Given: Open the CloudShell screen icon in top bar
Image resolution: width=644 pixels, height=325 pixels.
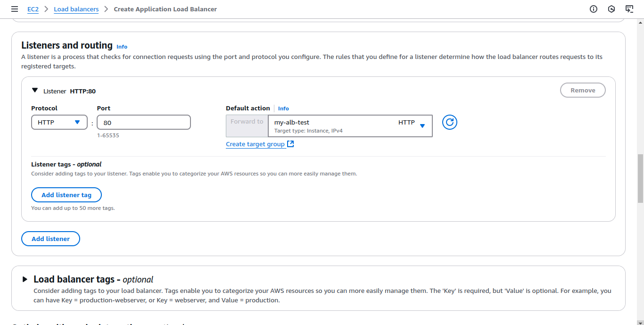Looking at the screenshot, I should [629, 9].
